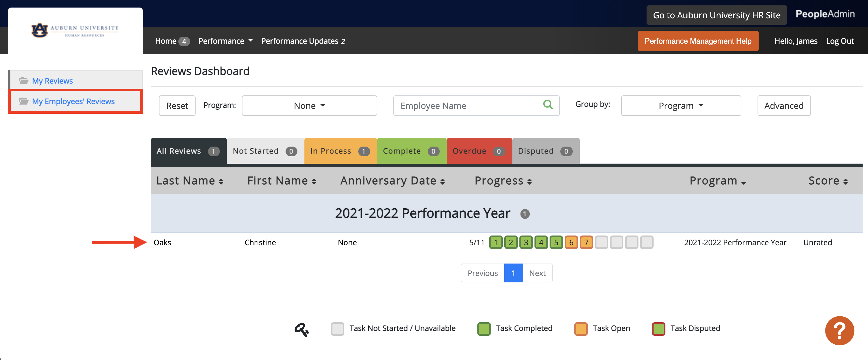868x360 pixels.
Task: Click the key legend icon
Action: (301, 330)
